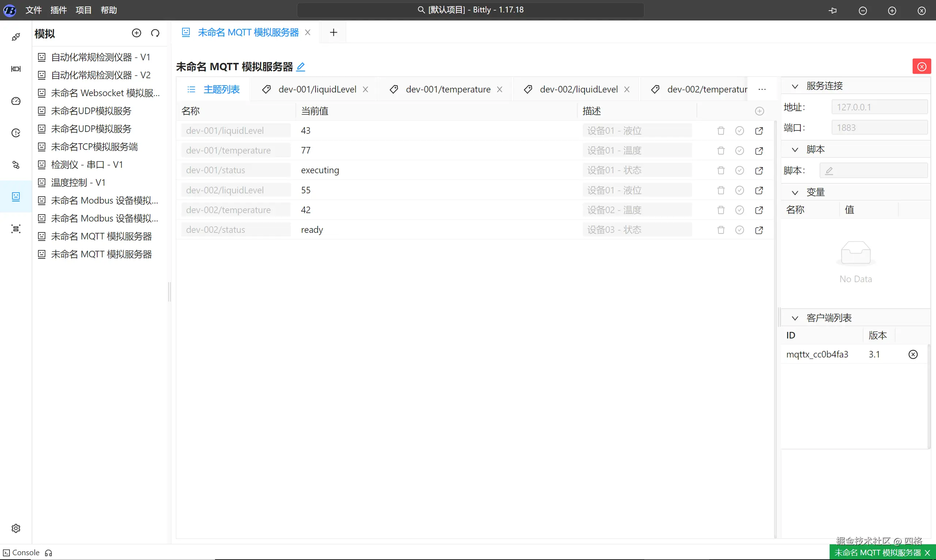Switch to dev-001/temperature tab
The width and height of the screenshot is (936, 560).
click(x=448, y=90)
